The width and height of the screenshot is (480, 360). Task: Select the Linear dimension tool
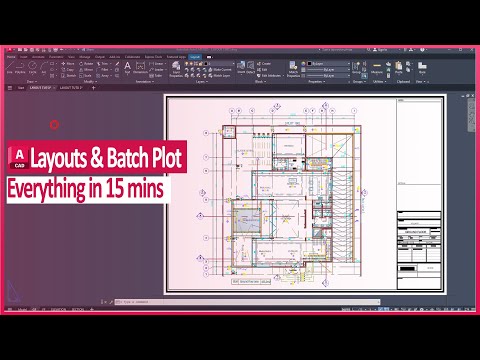click(157, 63)
